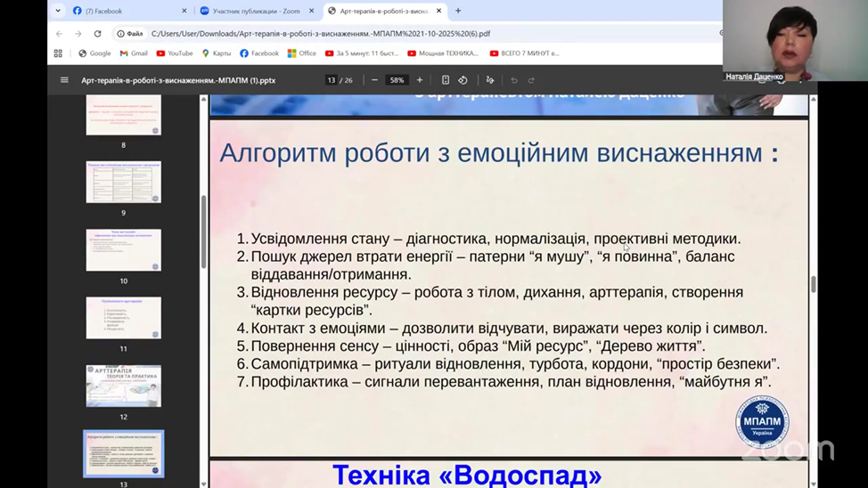Image resolution: width=868 pixels, height=488 pixels.
Task: Toggle the PDF sidebar menu icon
Action: 64,80
